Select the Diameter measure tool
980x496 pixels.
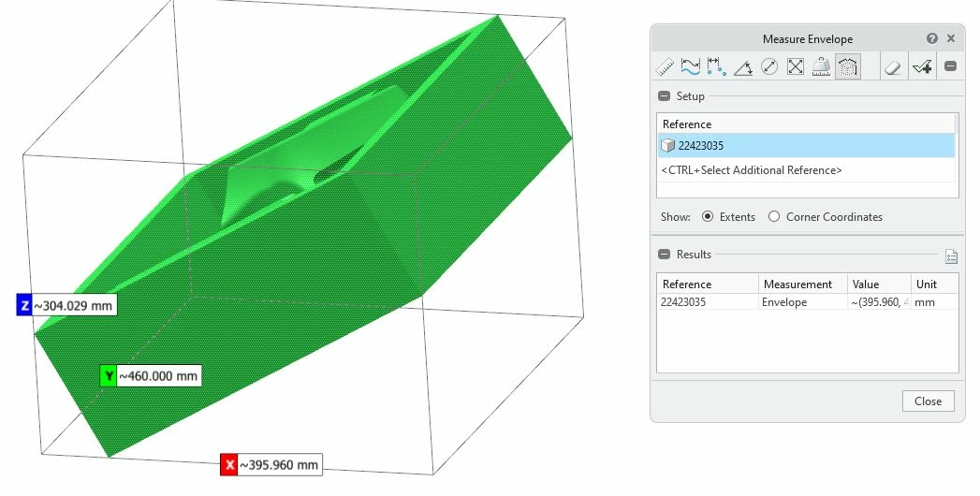pyautogui.click(x=769, y=66)
